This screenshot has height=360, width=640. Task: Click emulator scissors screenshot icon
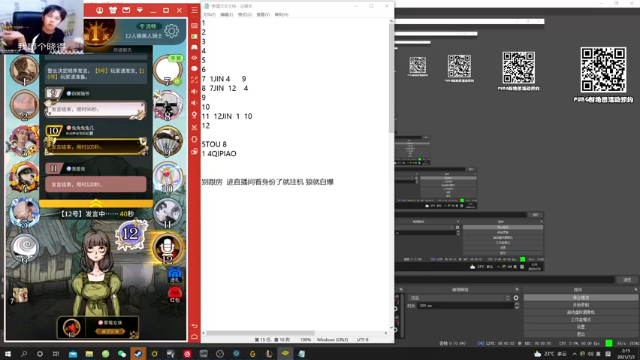pos(194,127)
